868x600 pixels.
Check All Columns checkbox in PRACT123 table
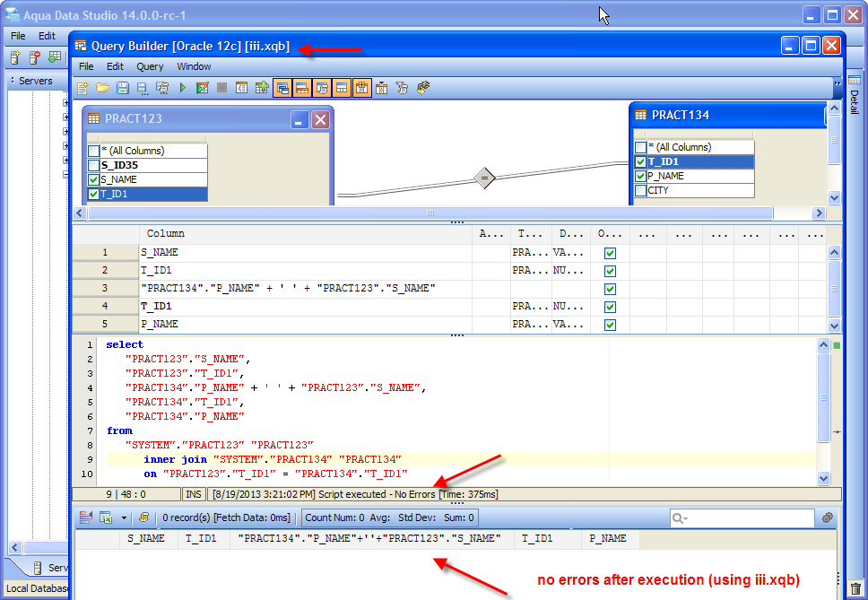(x=93, y=151)
